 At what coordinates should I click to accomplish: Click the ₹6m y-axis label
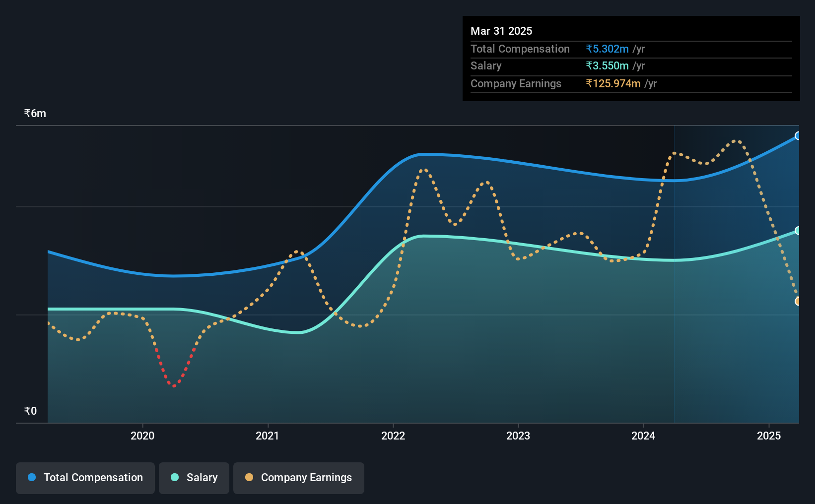pos(35,114)
